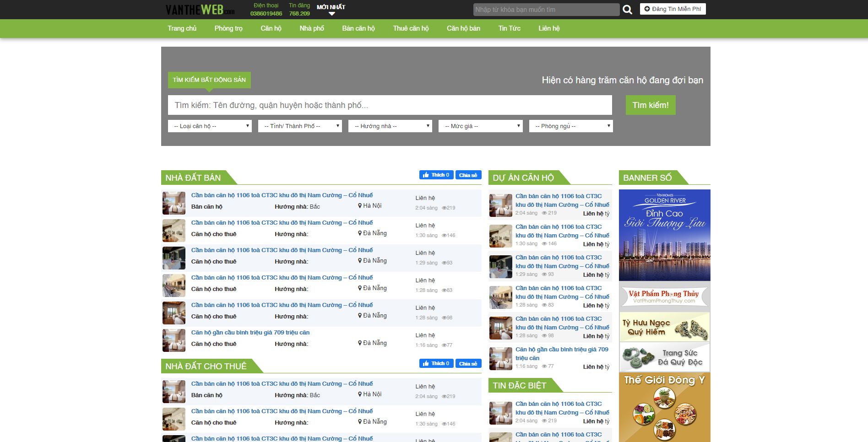This screenshot has width=868, height=442.
Task: Open listing Căn hộ gần cầu bình triệu
Action: click(250, 333)
